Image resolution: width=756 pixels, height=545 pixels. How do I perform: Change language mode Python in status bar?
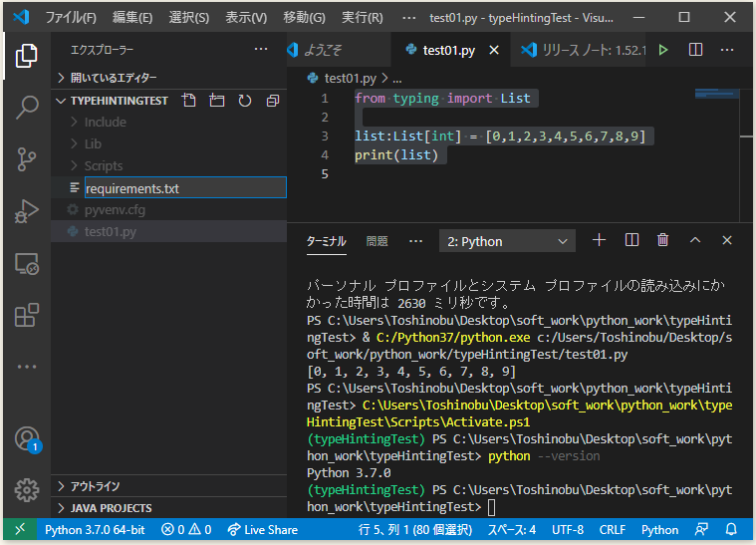[659, 530]
